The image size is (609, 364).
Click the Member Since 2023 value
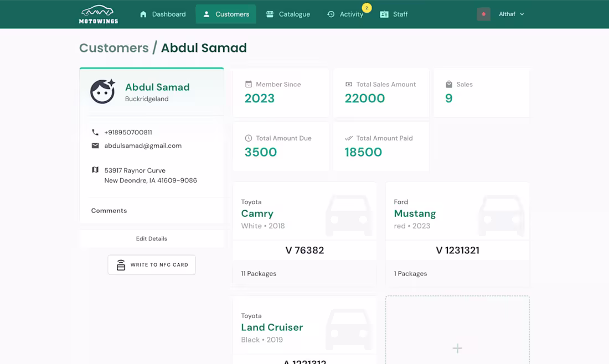260,98
